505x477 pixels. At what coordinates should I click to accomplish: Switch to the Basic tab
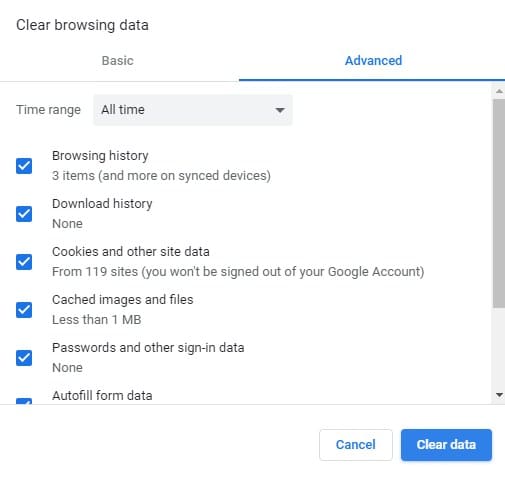(x=118, y=61)
